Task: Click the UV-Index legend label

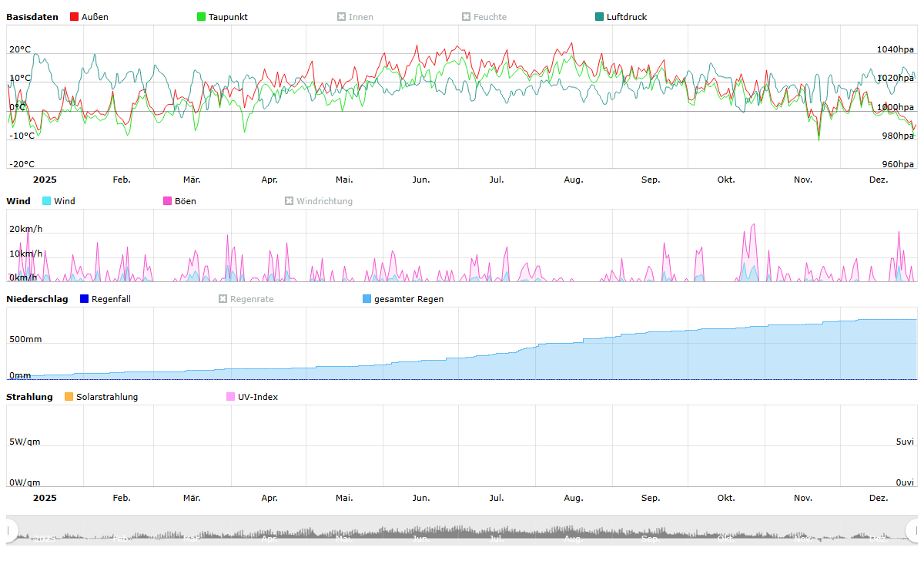Action: [257, 397]
